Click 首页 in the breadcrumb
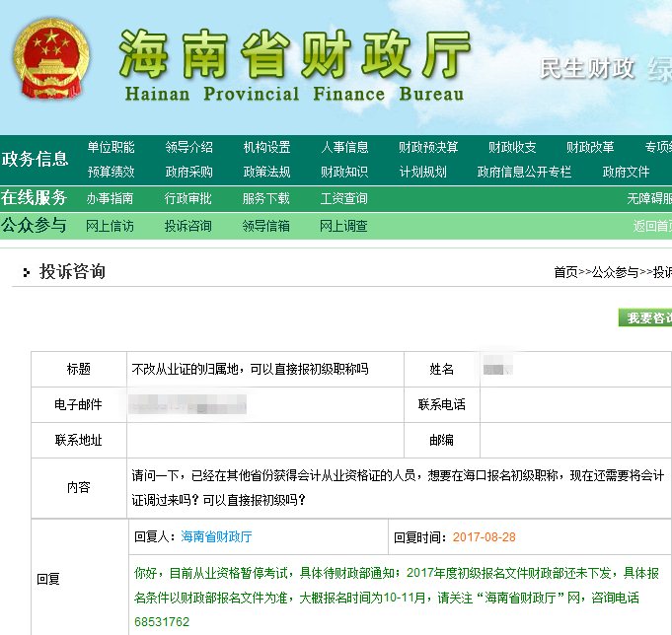 (x=564, y=272)
